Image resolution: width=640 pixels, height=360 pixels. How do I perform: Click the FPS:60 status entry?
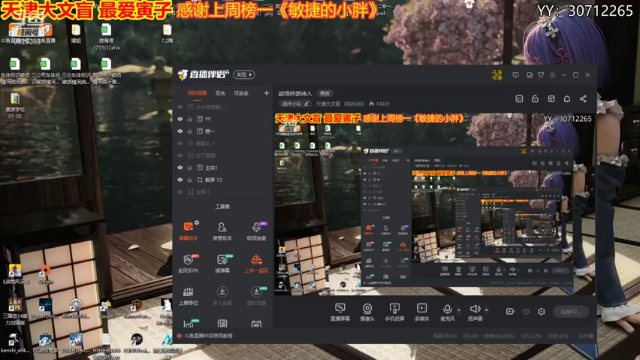pyautogui.click(x=471, y=336)
